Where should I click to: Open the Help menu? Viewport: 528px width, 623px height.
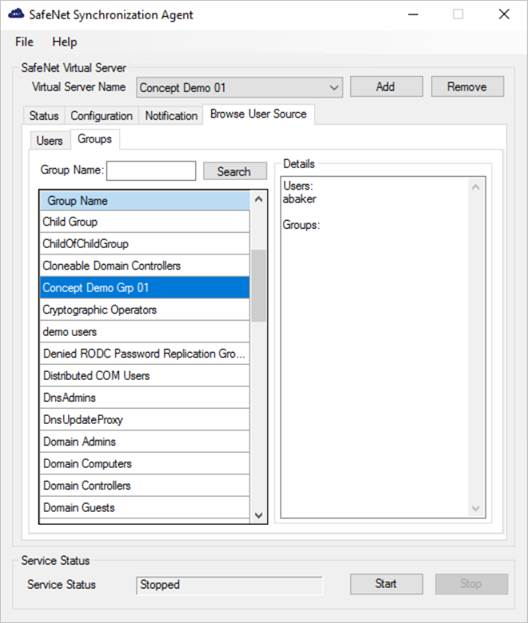(x=64, y=42)
